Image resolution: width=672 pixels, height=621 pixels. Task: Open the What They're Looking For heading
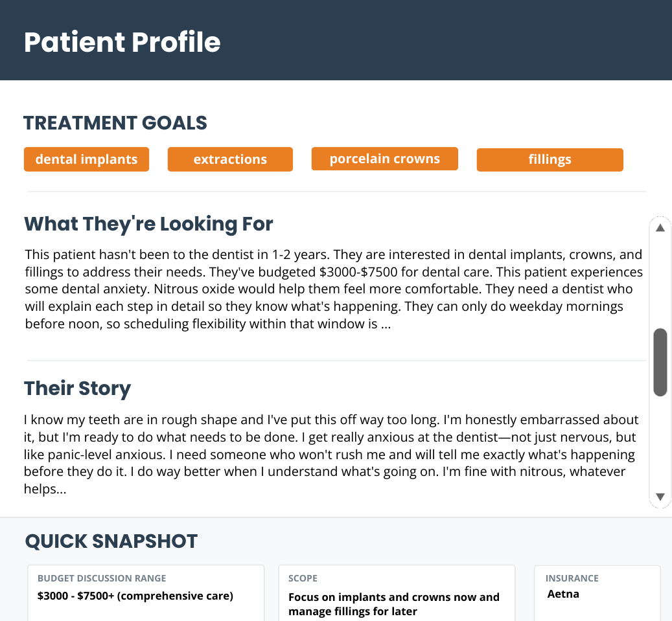coord(148,224)
